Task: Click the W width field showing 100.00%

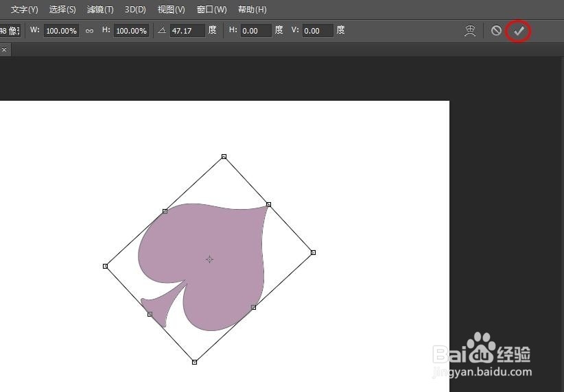Action: (62, 31)
